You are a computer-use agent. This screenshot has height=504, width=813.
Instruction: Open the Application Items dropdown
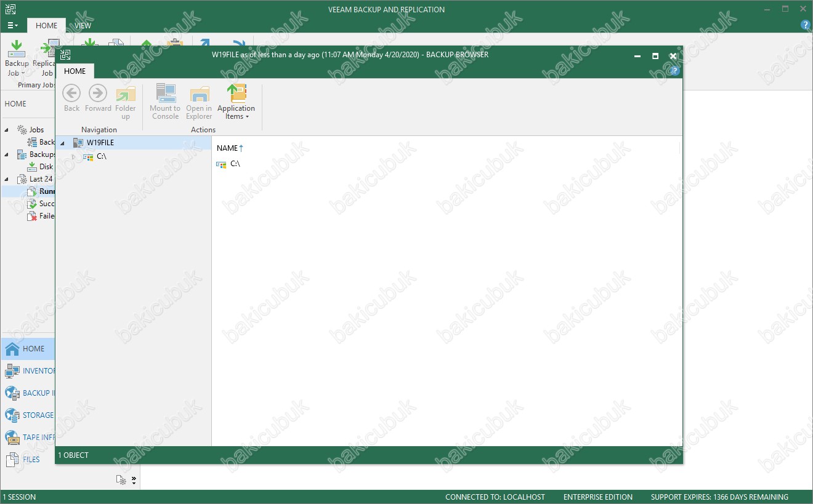pyautogui.click(x=236, y=102)
